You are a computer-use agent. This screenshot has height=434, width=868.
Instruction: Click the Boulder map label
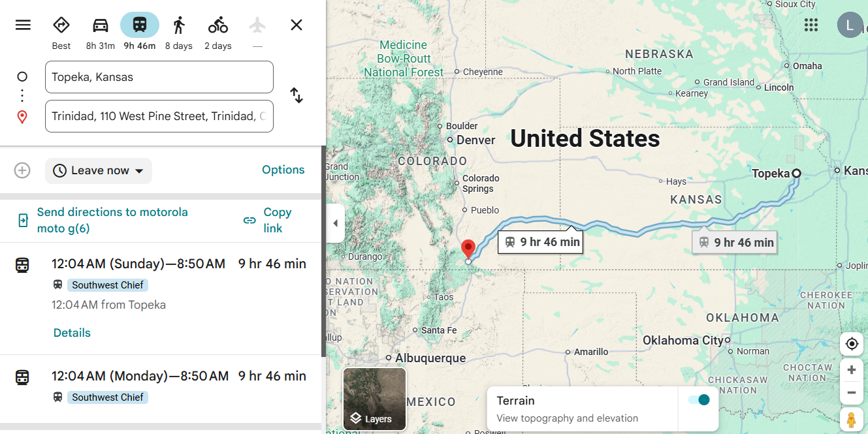point(462,126)
